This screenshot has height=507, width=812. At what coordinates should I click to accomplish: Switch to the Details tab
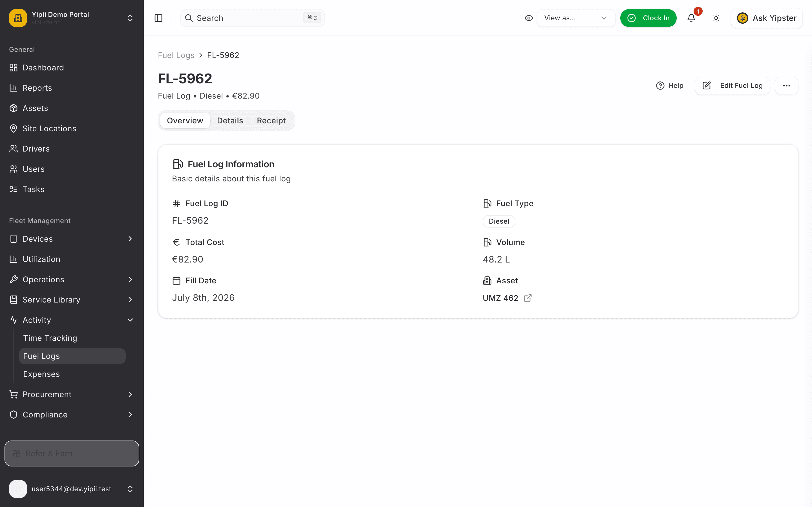tap(230, 121)
